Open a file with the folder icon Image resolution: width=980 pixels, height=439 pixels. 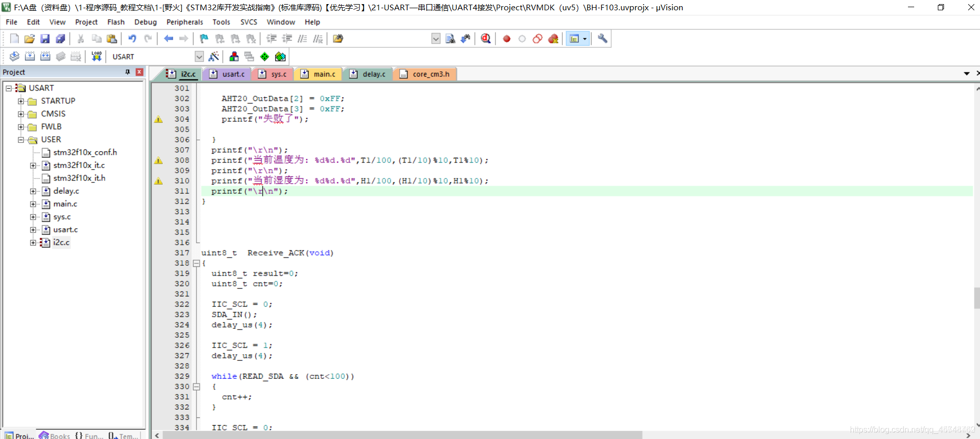point(30,39)
